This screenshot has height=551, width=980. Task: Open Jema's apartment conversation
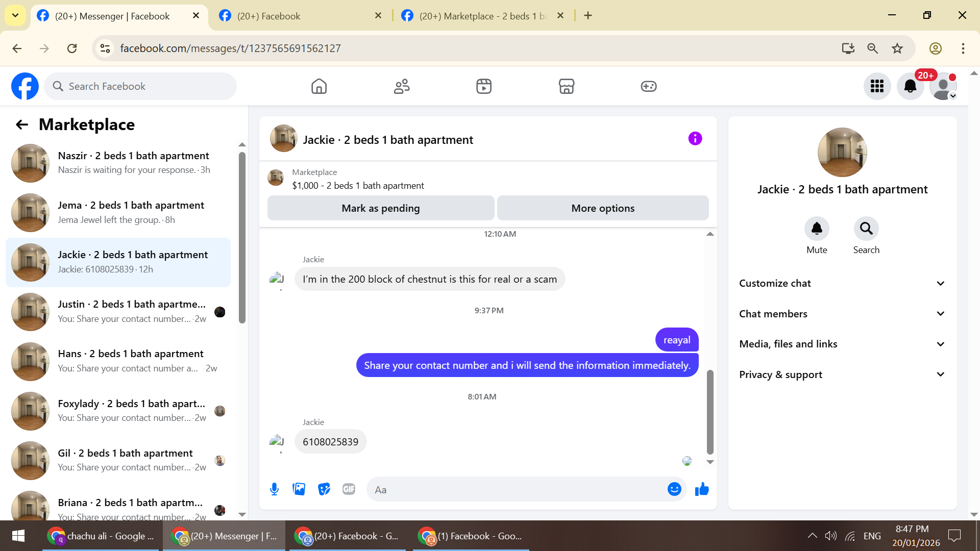point(118,213)
